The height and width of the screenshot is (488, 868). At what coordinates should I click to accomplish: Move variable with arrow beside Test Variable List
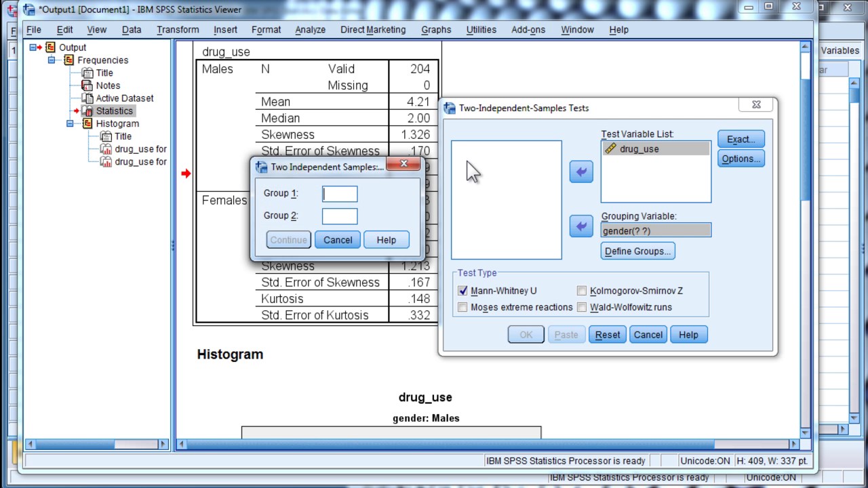point(581,172)
